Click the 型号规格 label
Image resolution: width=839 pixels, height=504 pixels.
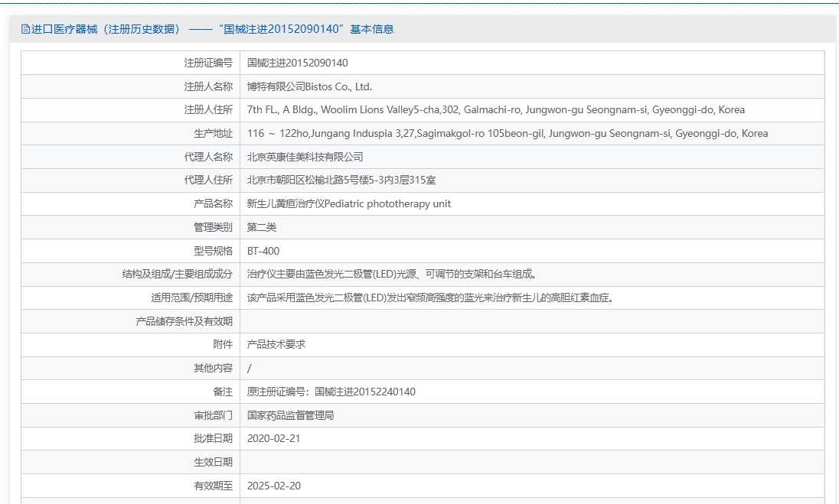[214, 251]
